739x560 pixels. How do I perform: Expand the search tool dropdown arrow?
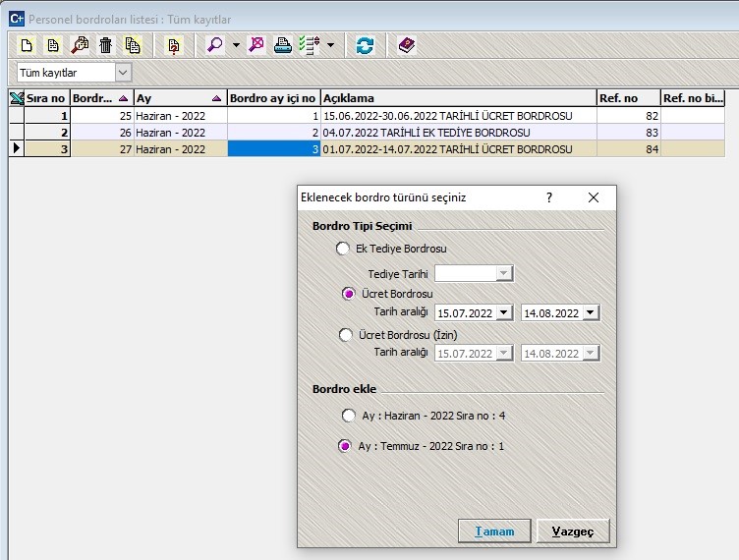(236, 46)
